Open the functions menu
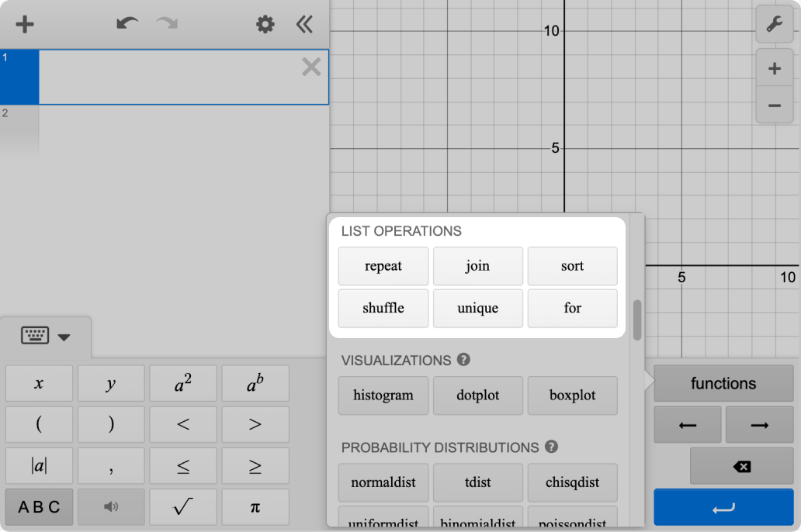The height and width of the screenshot is (532, 801). pyautogui.click(x=723, y=383)
